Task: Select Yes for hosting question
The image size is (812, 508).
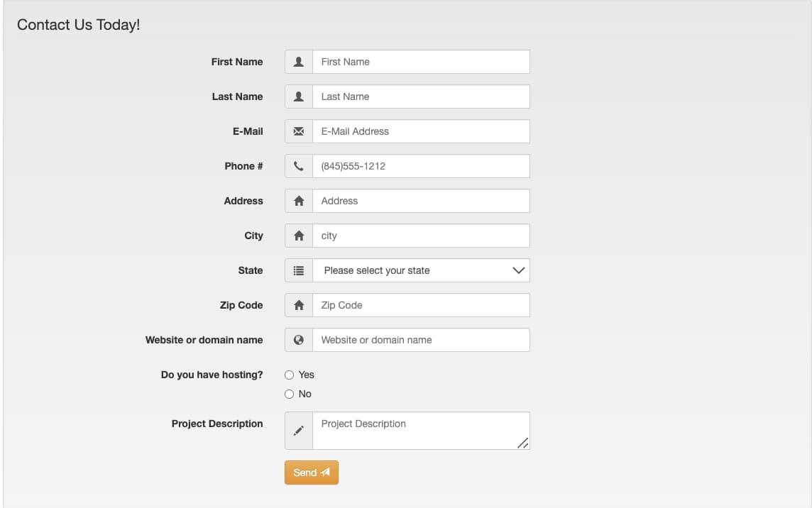Action: (290, 375)
